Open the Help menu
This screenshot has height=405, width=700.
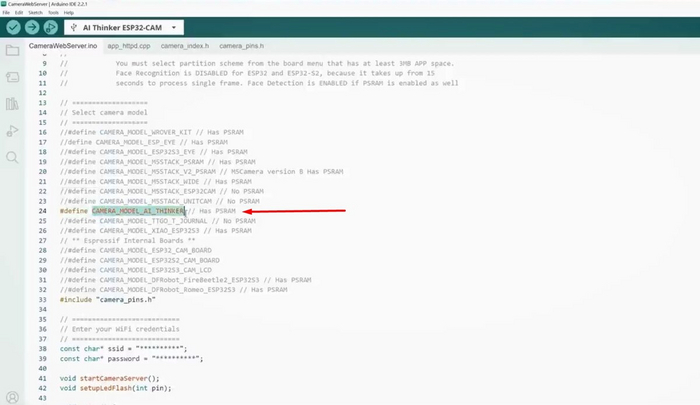point(69,13)
